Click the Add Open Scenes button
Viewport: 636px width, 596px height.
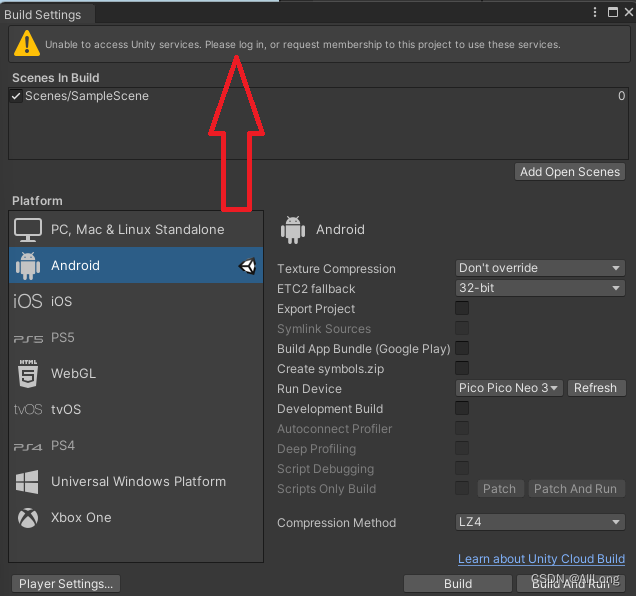pos(570,172)
